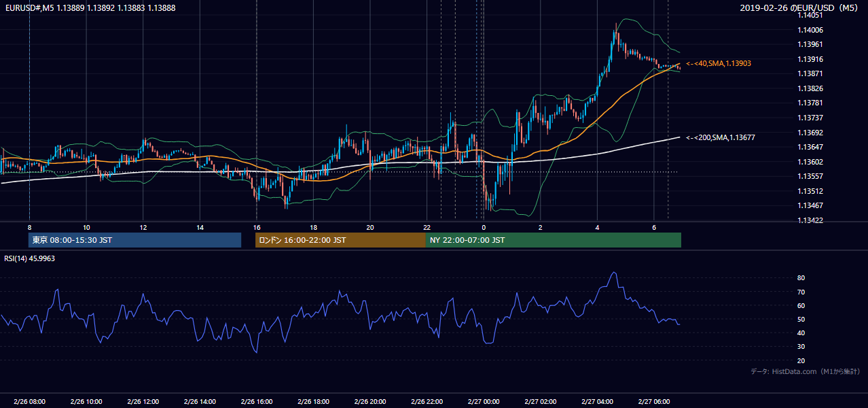
Task: Click the 2/27 06:00 date label
Action: click(653, 402)
